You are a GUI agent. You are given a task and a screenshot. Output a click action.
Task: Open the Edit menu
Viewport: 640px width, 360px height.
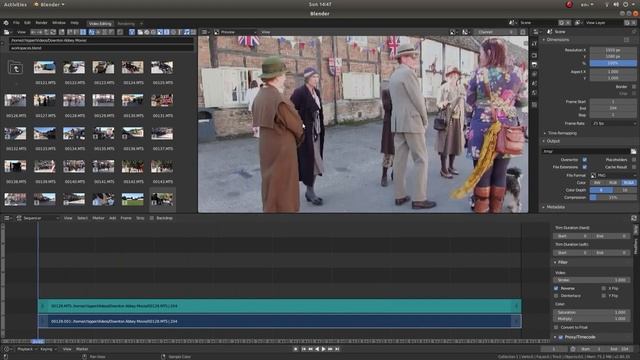[x=27, y=23]
